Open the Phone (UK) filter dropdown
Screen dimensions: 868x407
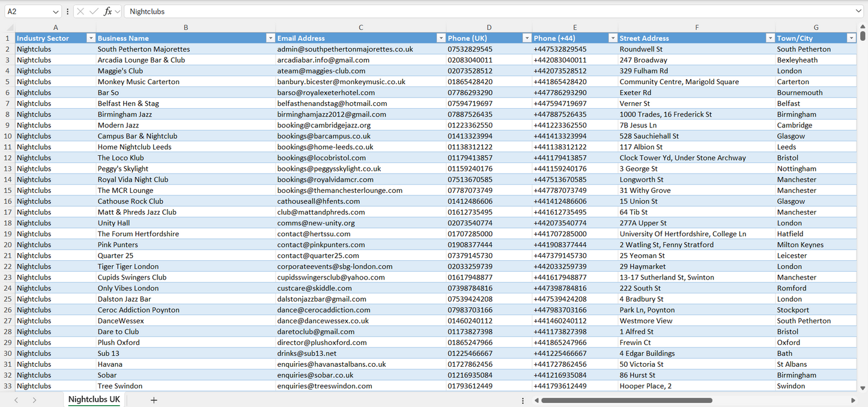[527, 38]
